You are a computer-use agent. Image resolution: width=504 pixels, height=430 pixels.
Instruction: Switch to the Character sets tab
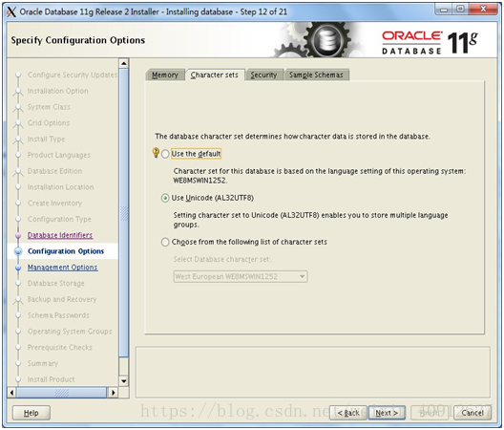pos(215,75)
